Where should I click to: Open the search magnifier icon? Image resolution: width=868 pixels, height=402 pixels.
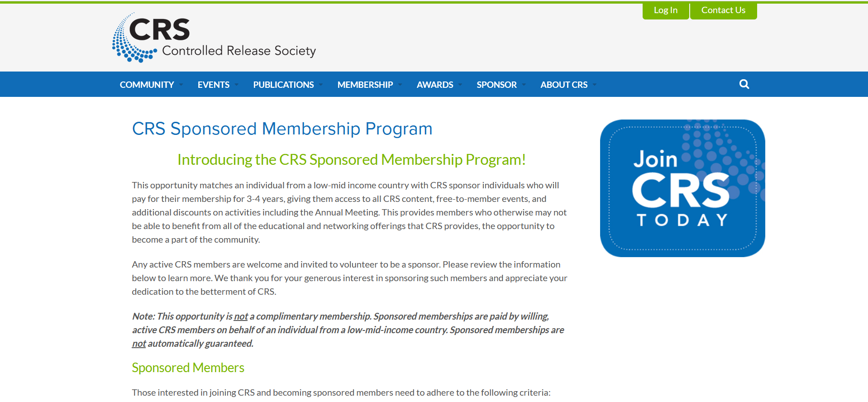point(744,84)
